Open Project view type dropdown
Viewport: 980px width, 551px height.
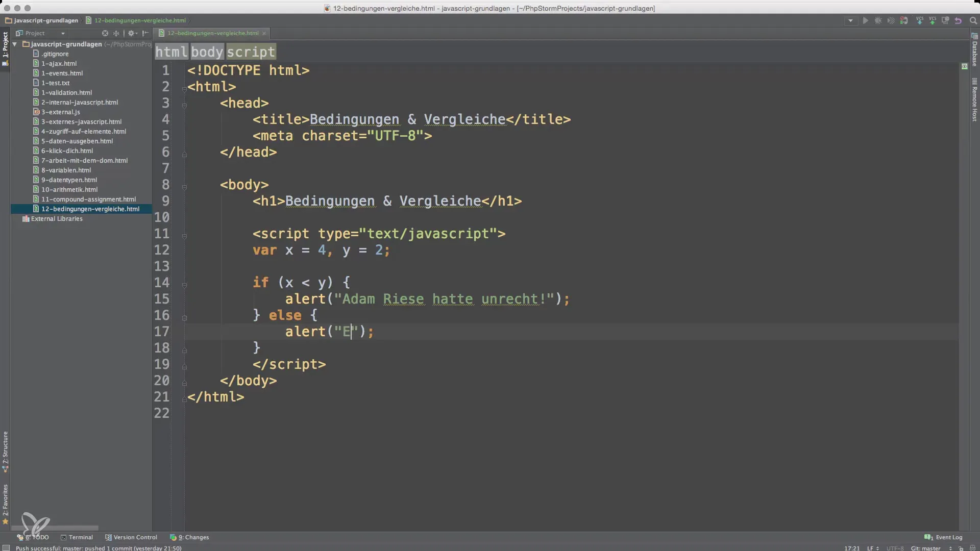click(41, 33)
